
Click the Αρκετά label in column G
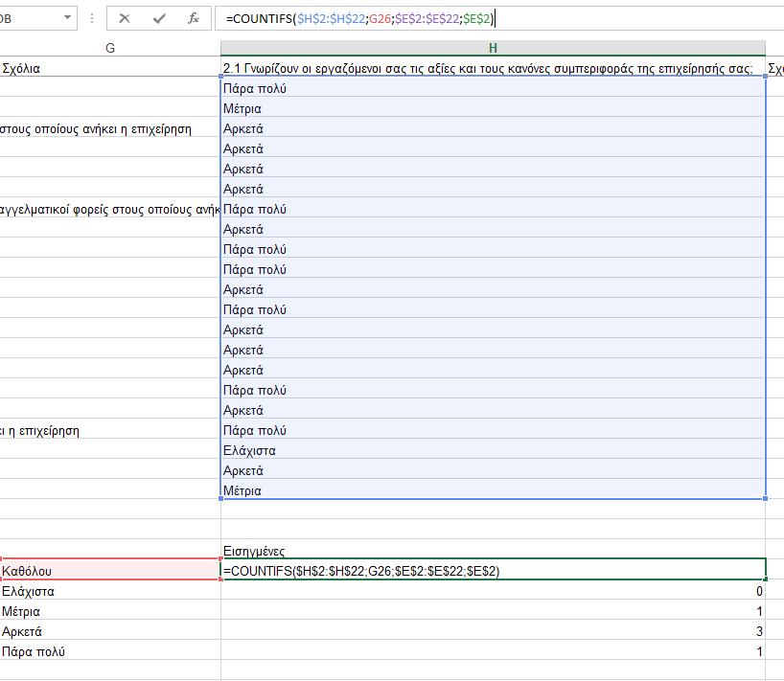point(110,631)
